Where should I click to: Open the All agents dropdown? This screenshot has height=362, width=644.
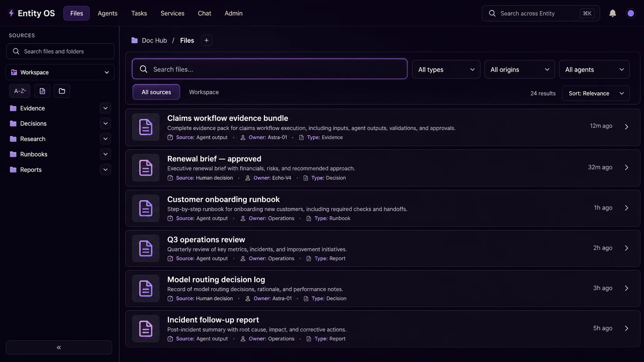click(594, 70)
